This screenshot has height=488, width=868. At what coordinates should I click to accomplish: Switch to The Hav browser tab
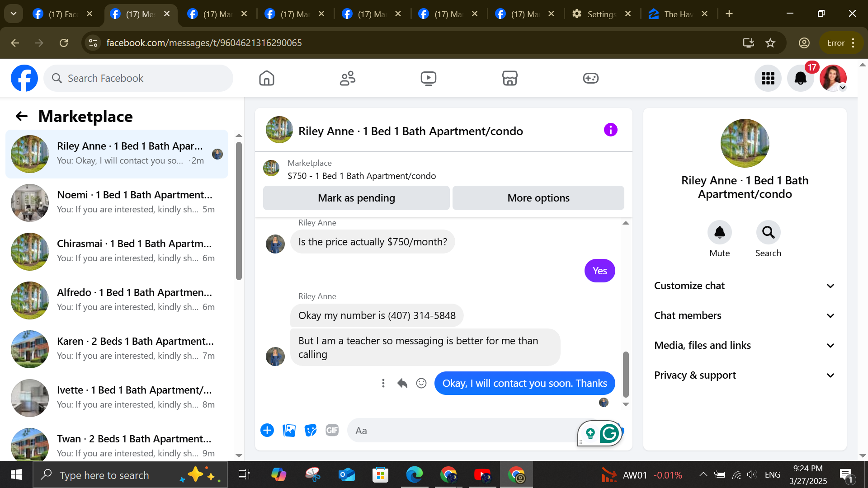[x=678, y=14]
